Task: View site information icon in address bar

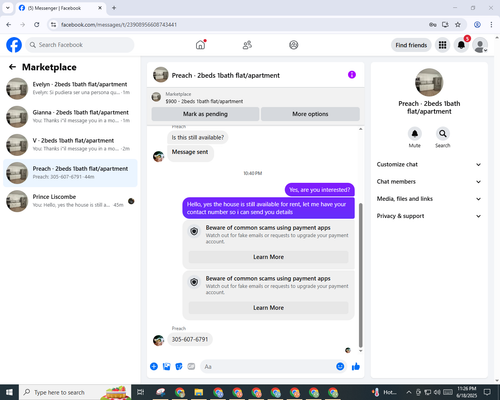Action: click(53, 25)
